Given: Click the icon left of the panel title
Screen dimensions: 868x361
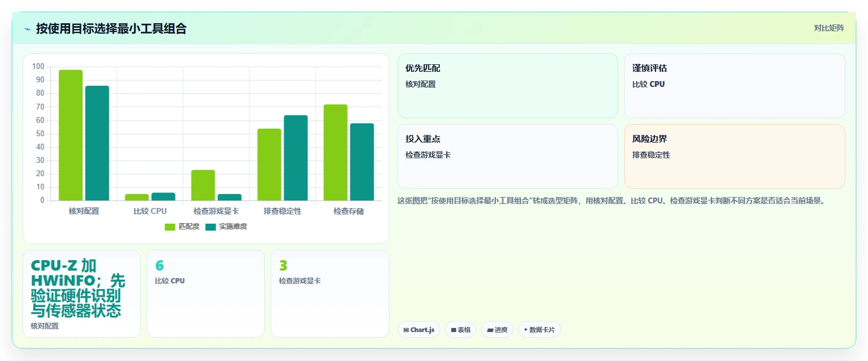Looking at the screenshot, I should (27, 28).
